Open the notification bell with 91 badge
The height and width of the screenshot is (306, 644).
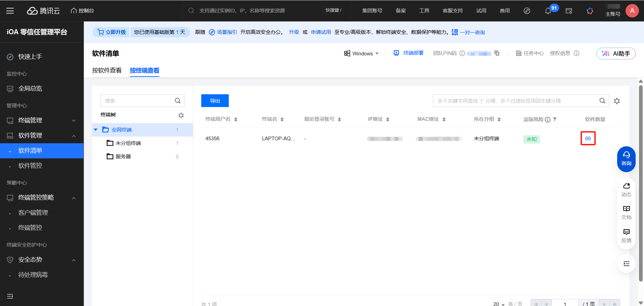tap(548, 11)
